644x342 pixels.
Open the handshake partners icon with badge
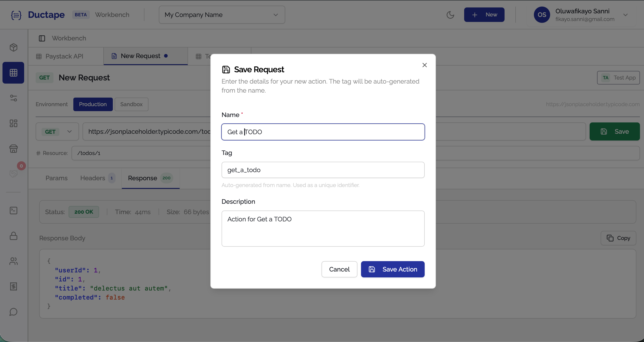[x=13, y=174]
